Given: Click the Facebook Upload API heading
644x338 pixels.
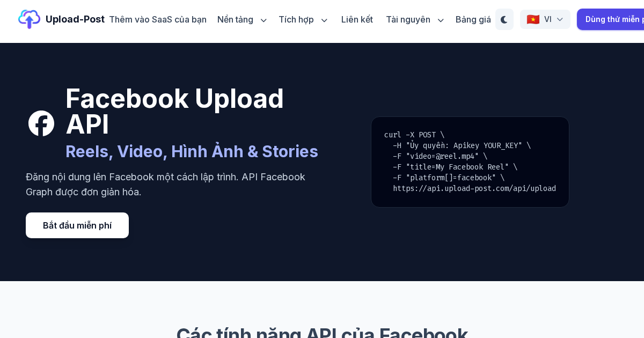Looking at the screenshot, I should tap(174, 111).
